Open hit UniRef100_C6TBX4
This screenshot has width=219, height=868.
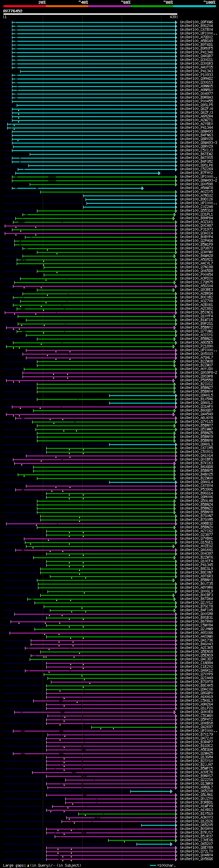196,29
